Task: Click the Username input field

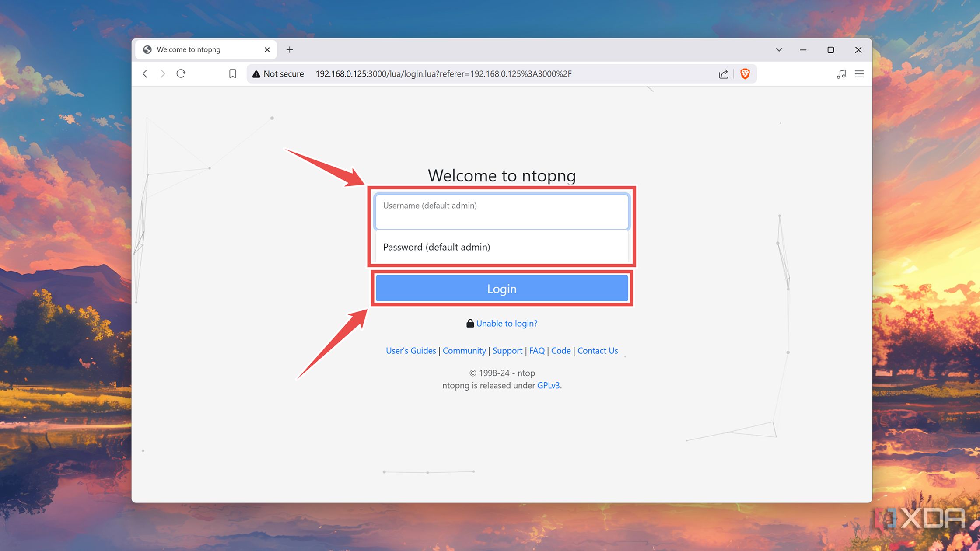Action: tap(501, 211)
